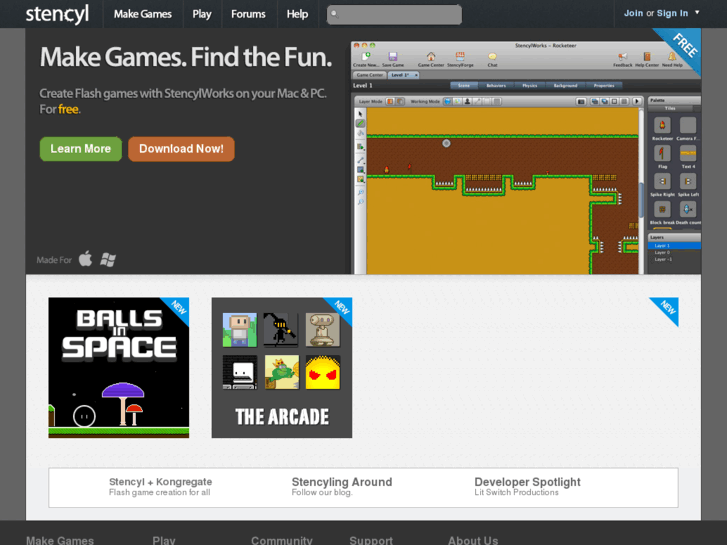Viewport: 727px width, 545px height.
Task: Click the Support footer heading
Action: pyautogui.click(x=371, y=540)
